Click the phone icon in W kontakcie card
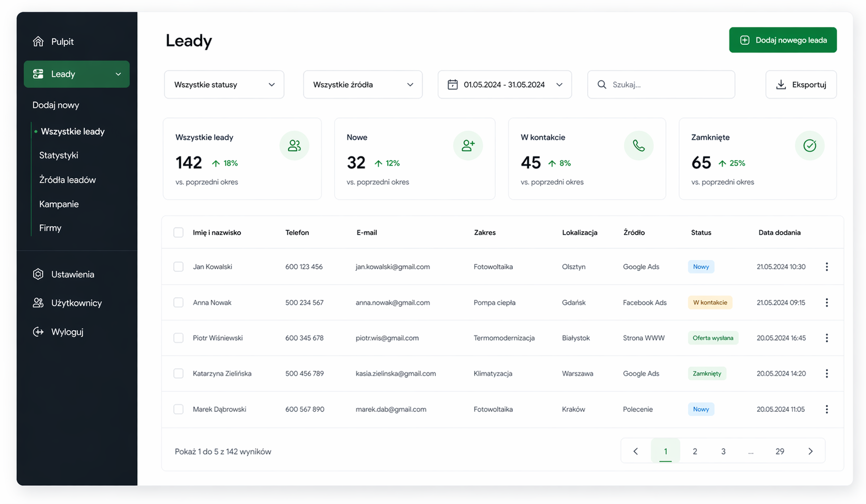866x504 pixels. tap(639, 145)
